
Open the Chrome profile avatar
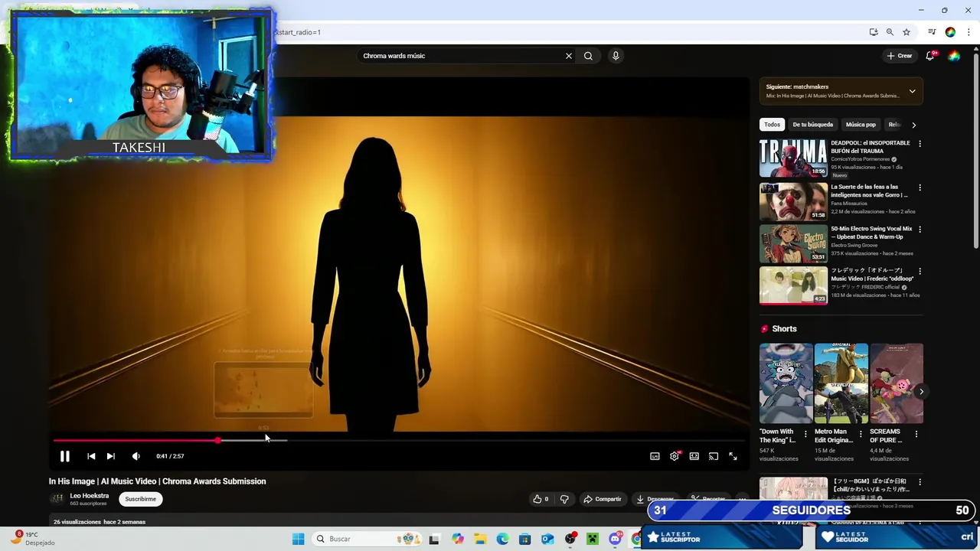click(x=950, y=32)
